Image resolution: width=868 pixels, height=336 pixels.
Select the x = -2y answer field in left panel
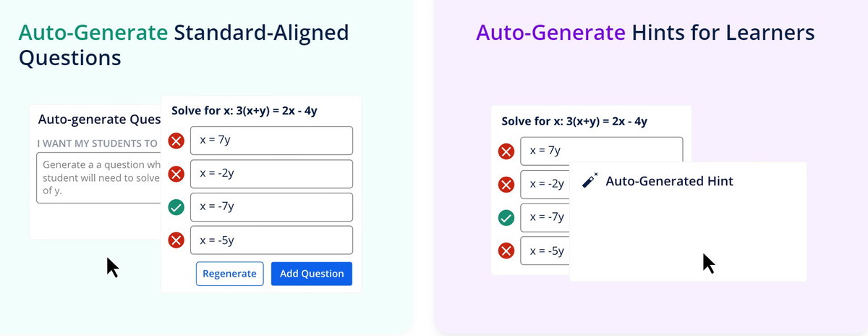click(271, 174)
